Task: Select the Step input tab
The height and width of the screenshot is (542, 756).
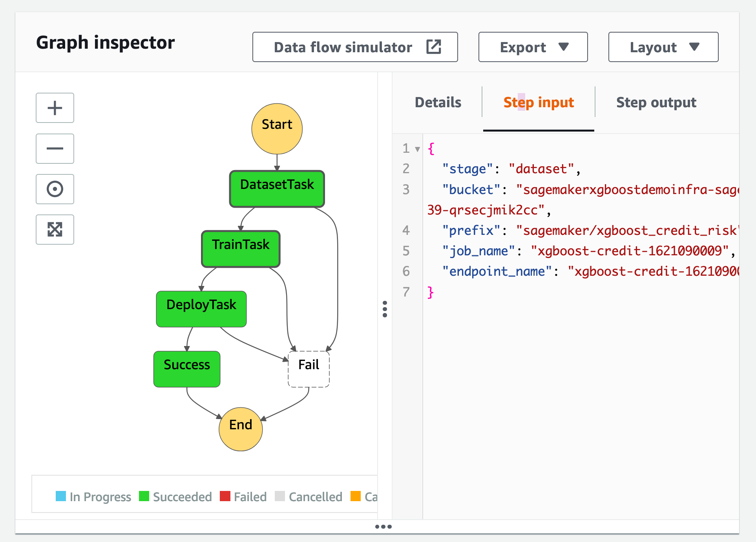Action: [538, 103]
